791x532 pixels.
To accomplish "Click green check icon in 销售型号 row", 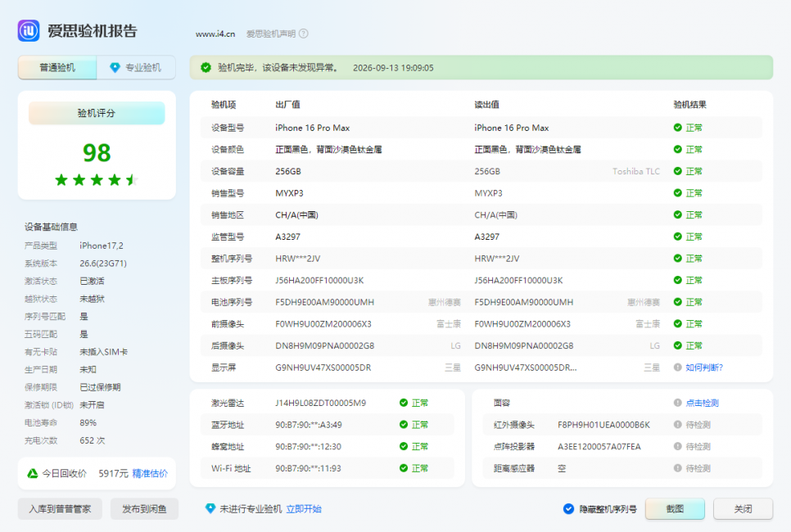I will [x=678, y=192].
